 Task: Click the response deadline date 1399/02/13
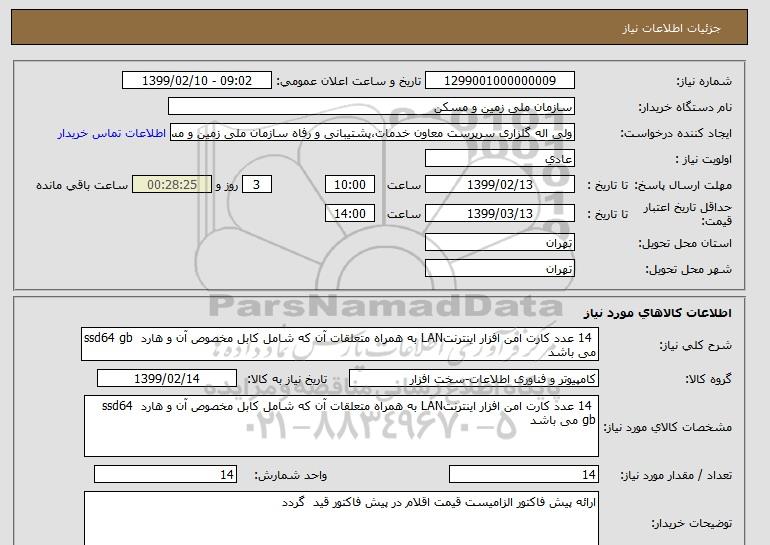pos(499,185)
